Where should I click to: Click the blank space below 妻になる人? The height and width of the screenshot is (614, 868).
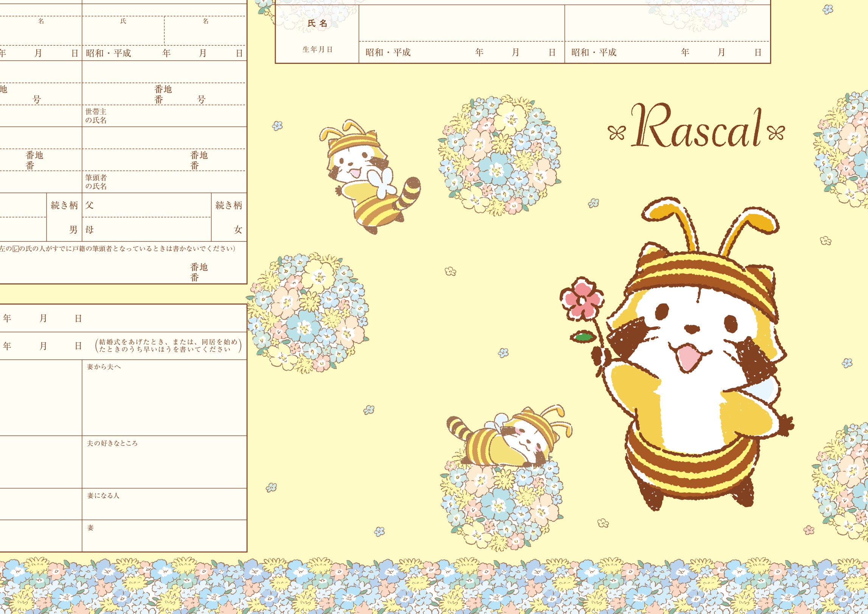pos(165,509)
